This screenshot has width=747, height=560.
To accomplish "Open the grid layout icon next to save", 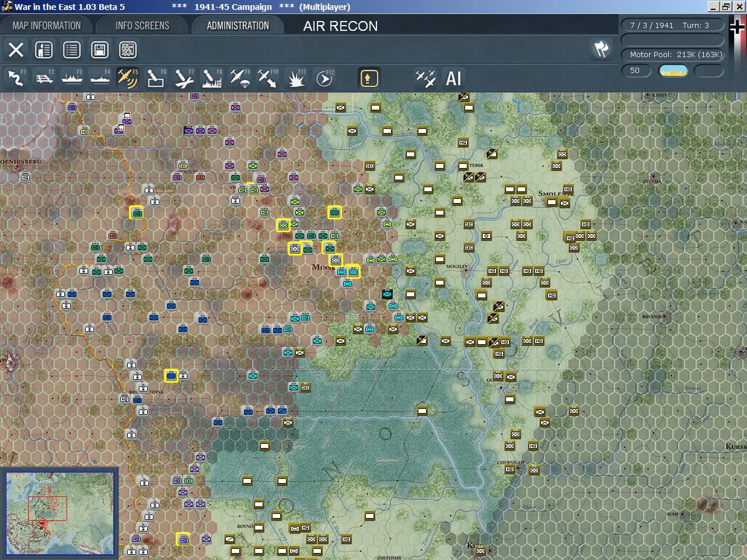I will pos(128,50).
